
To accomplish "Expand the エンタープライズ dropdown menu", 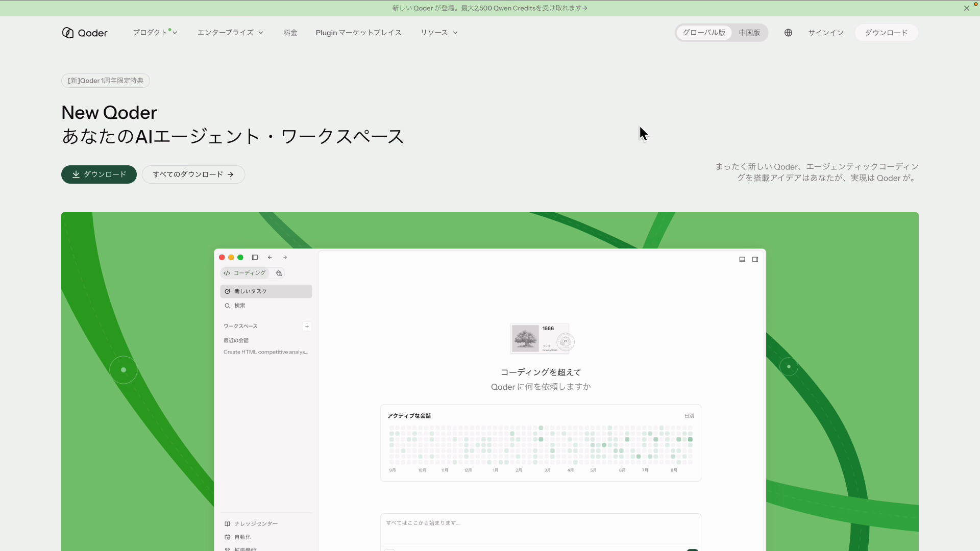I will click(x=230, y=32).
